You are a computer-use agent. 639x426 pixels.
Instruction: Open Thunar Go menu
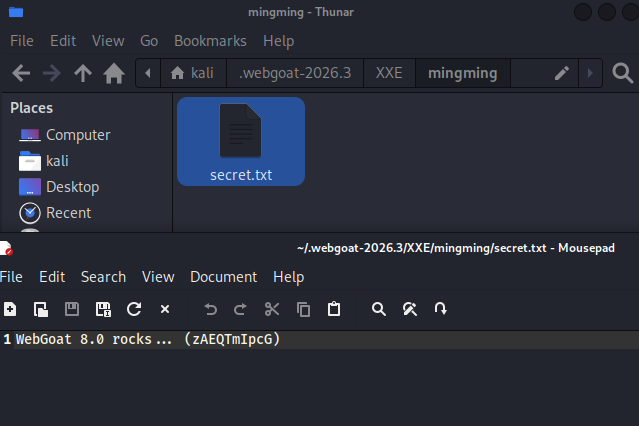click(x=149, y=41)
